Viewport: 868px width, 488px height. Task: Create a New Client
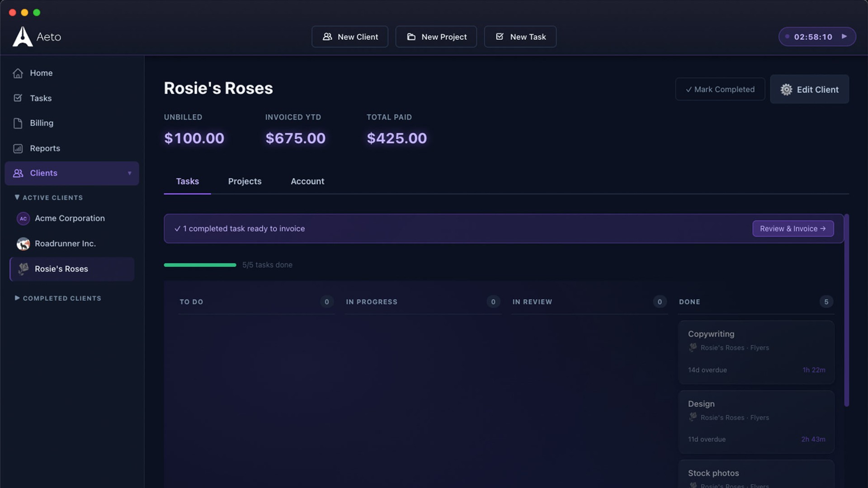click(x=350, y=37)
